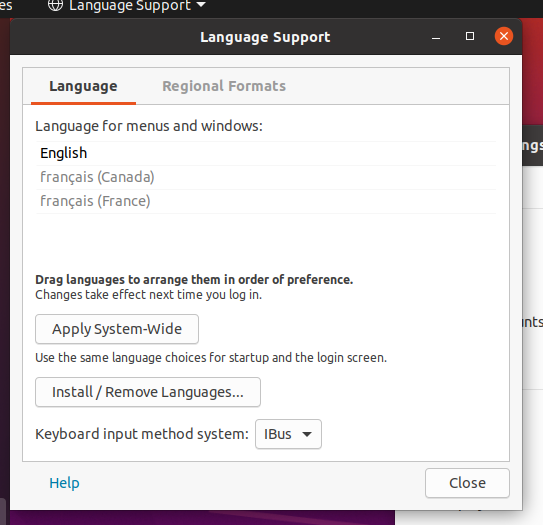Select français (France) in the list
Viewport: 543px width, 525px height.
[266, 201]
